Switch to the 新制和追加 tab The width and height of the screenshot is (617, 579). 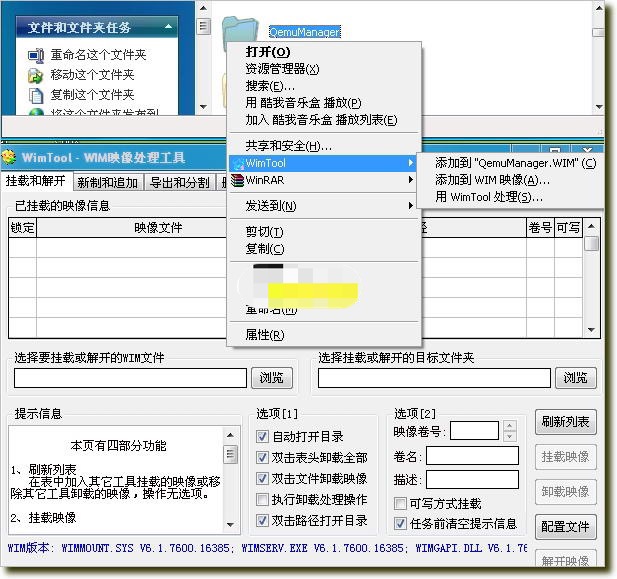108,183
